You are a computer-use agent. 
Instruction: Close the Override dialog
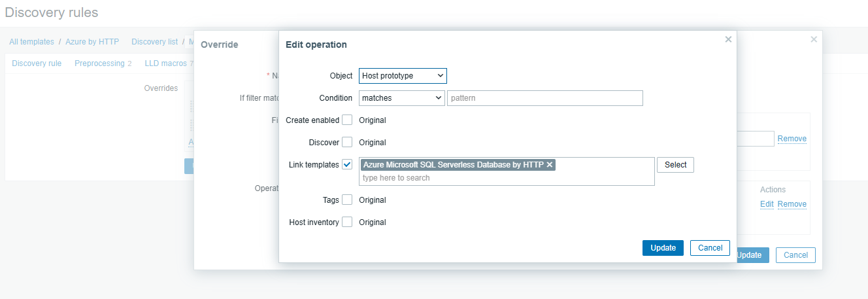pyautogui.click(x=814, y=39)
